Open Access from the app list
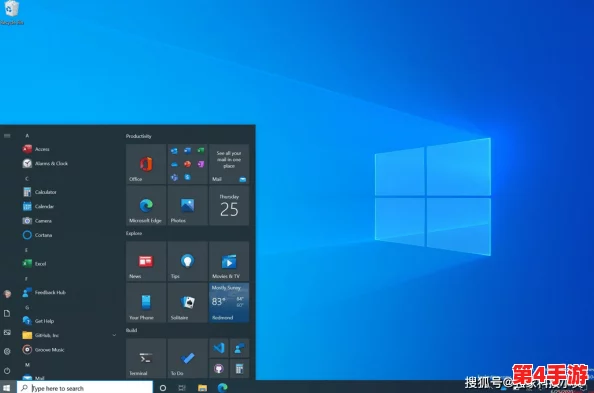Viewport: 594px width, 393px height. (69, 149)
